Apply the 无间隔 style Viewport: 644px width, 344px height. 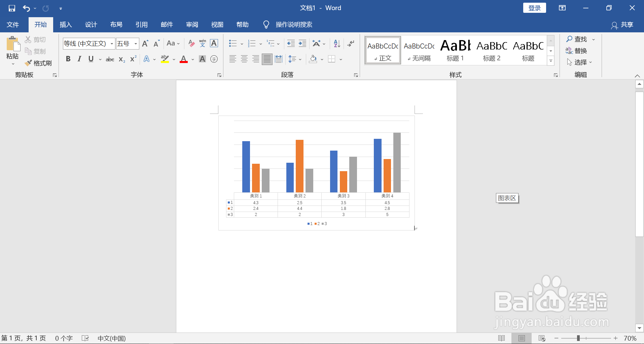point(419,50)
